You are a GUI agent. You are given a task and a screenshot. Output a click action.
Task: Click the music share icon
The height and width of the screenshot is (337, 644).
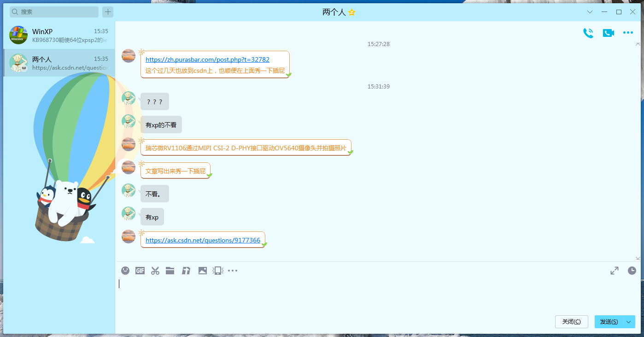tap(186, 271)
